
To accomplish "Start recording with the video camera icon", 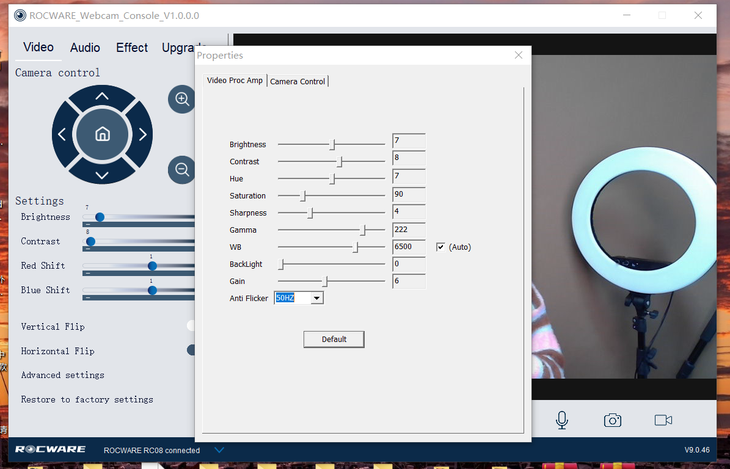I will [663, 420].
